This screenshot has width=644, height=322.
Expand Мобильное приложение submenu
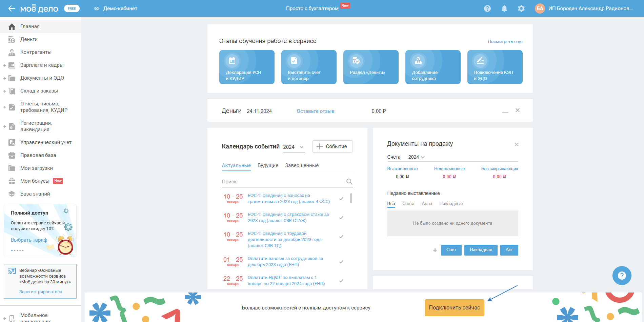(5, 319)
